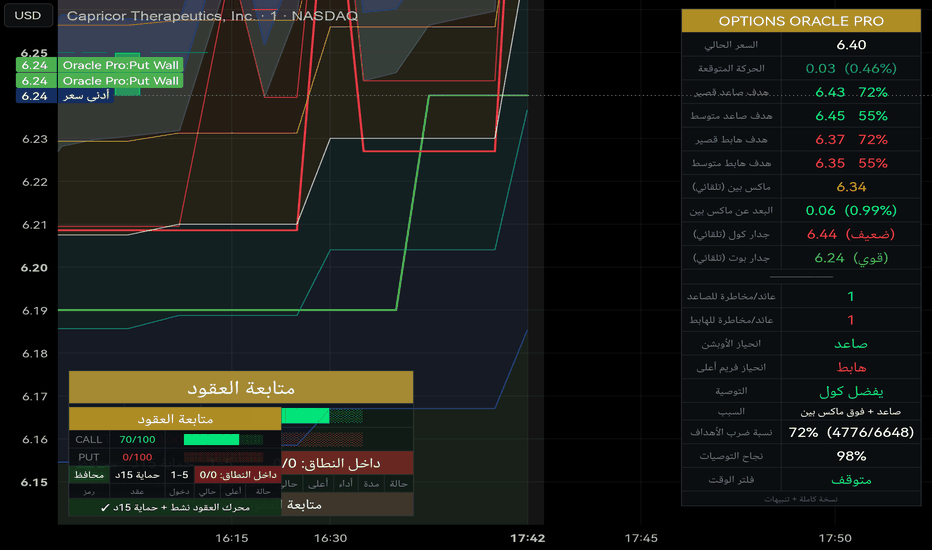Select the first Oracle Pro:Put Wall label

[x=121, y=65]
